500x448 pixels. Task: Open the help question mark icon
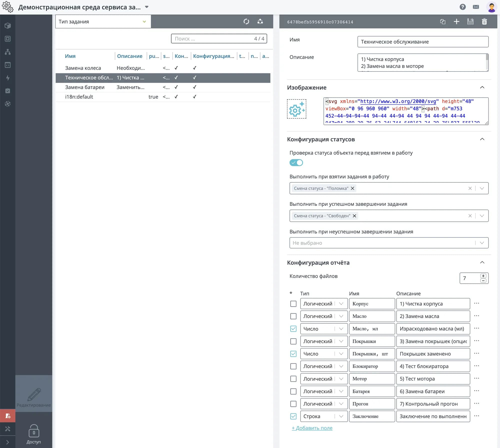(x=462, y=7)
